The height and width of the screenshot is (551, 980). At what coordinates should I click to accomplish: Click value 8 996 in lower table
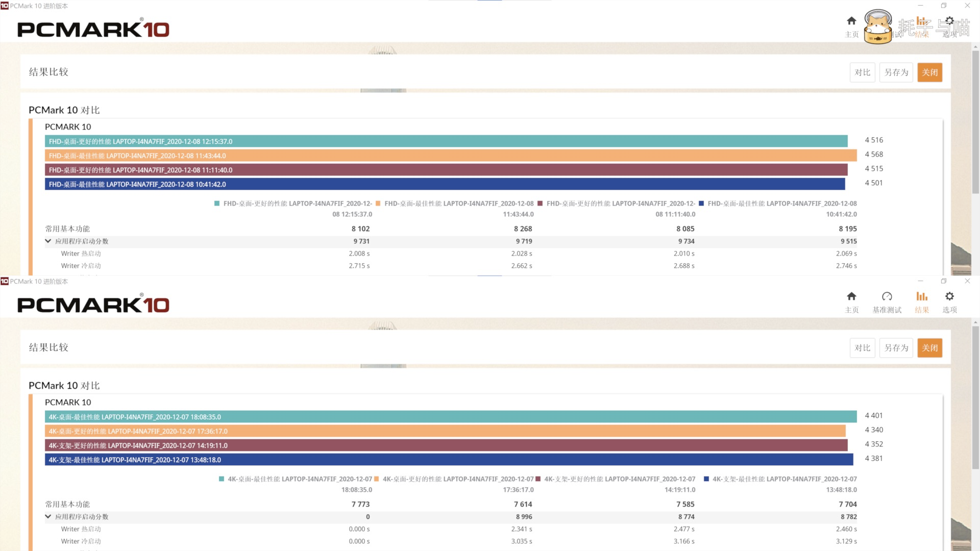click(524, 517)
